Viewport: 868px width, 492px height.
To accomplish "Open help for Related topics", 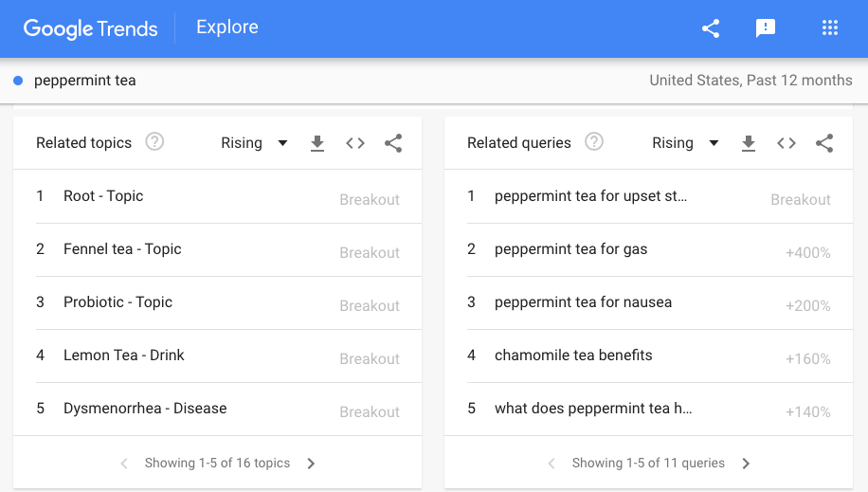I will [154, 142].
